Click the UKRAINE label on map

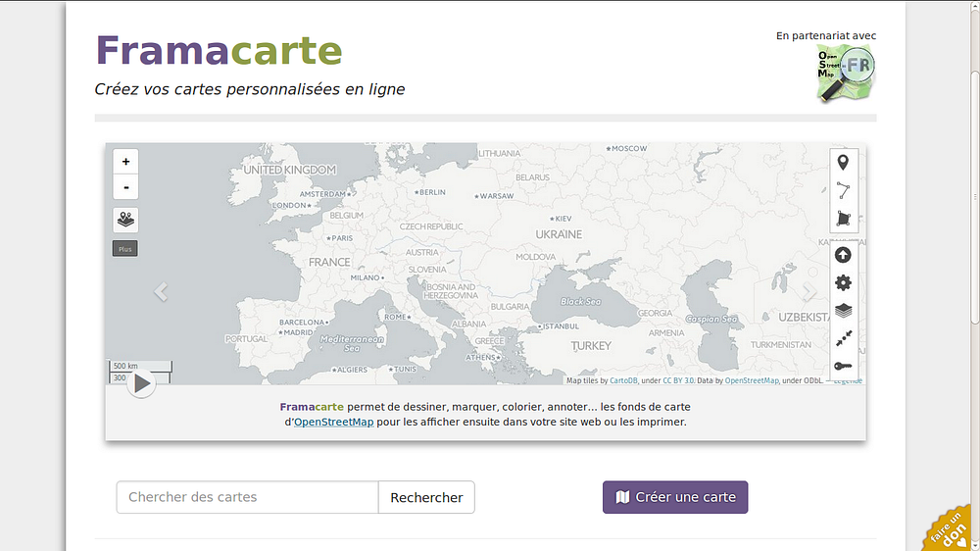(x=559, y=234)
